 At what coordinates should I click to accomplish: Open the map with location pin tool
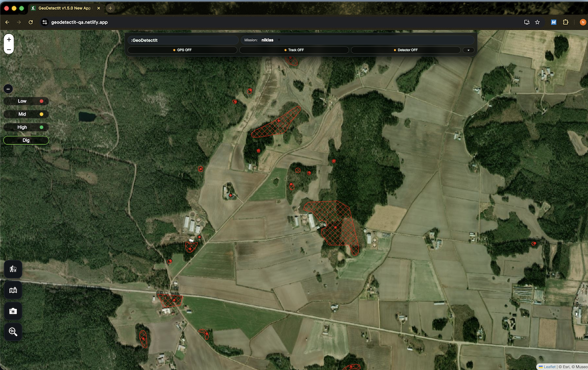13,290
